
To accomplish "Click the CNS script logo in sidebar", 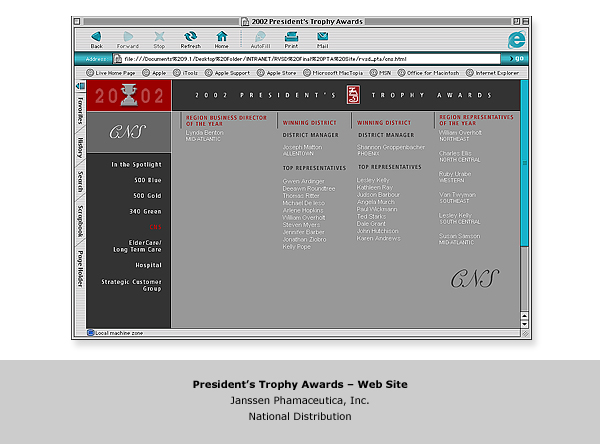I will point(127,132).
